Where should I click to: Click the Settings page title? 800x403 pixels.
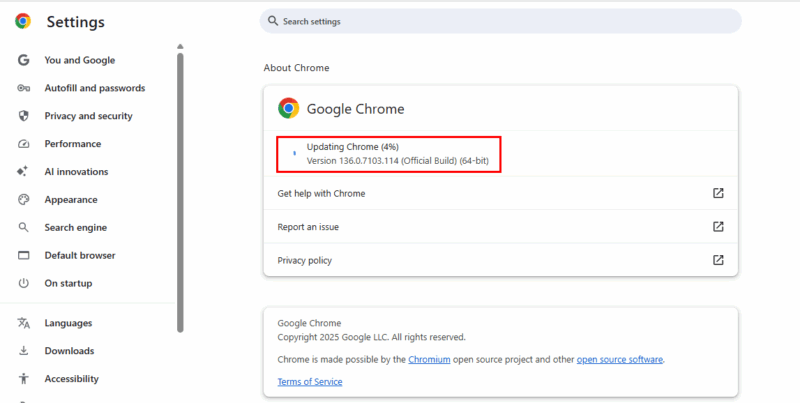point(76,22)
